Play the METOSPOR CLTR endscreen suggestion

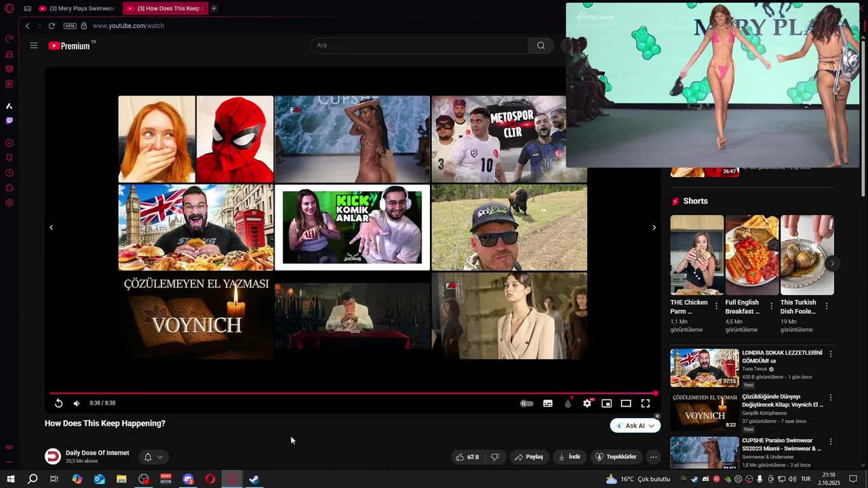[x=509, y=139]
